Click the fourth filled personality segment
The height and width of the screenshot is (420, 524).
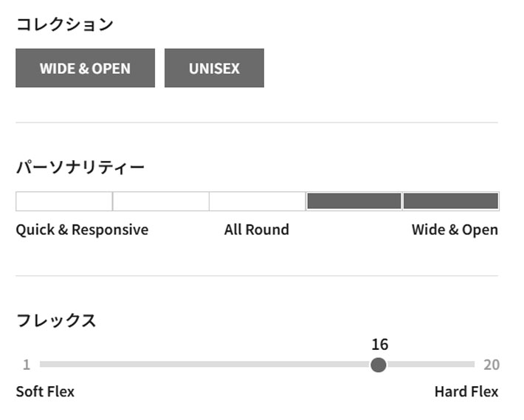point(354,202)
